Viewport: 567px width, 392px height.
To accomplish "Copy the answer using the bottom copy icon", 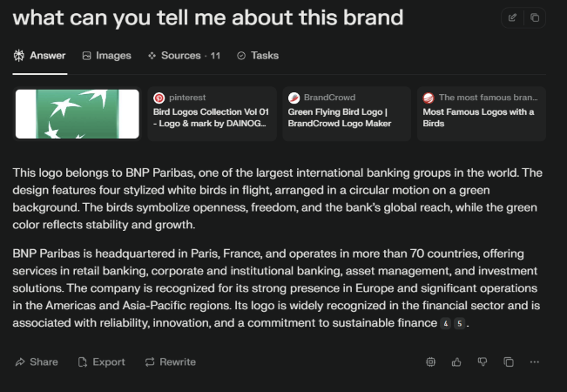I will tap(509, 362).
